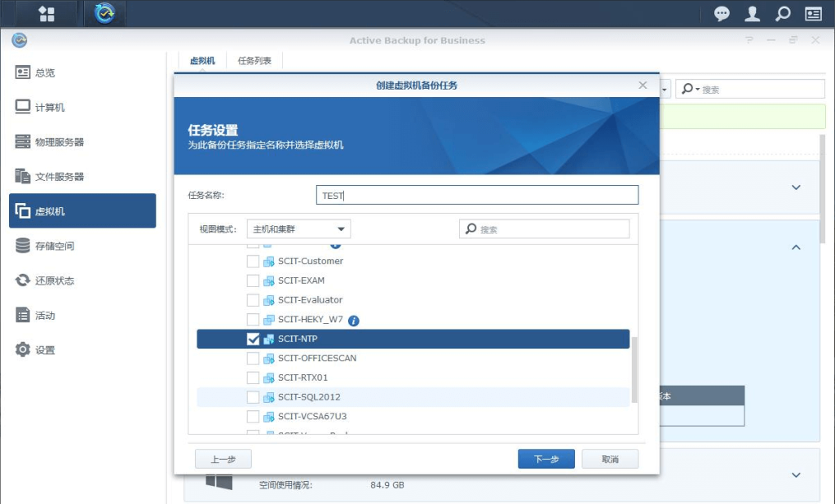Select 虚拟机 section in sidebar
Image resolution: width=835 pixels, height=504 pixels.
82,211
